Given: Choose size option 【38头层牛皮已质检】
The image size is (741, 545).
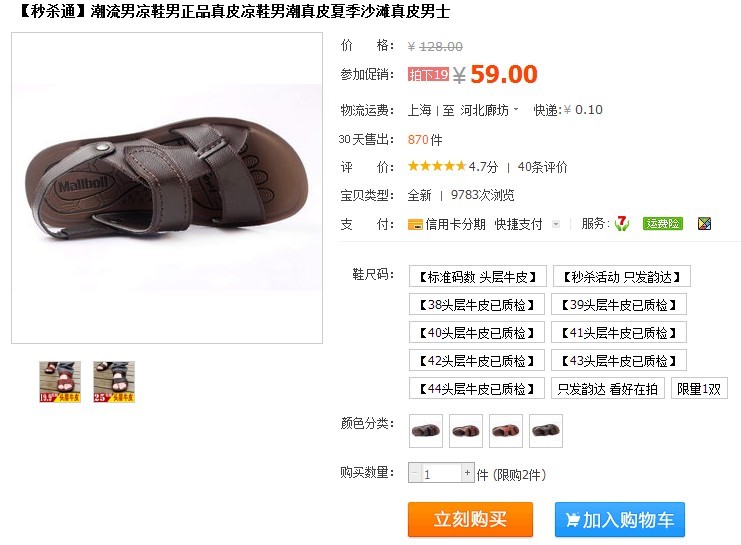Looking at the screenshot, I should pos(477,305).
